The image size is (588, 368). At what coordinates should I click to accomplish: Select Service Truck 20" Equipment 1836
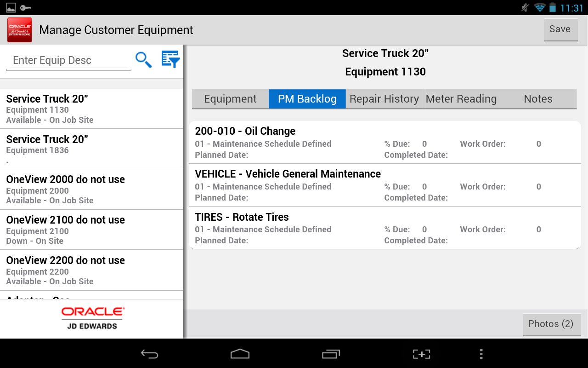click(92, 149)
